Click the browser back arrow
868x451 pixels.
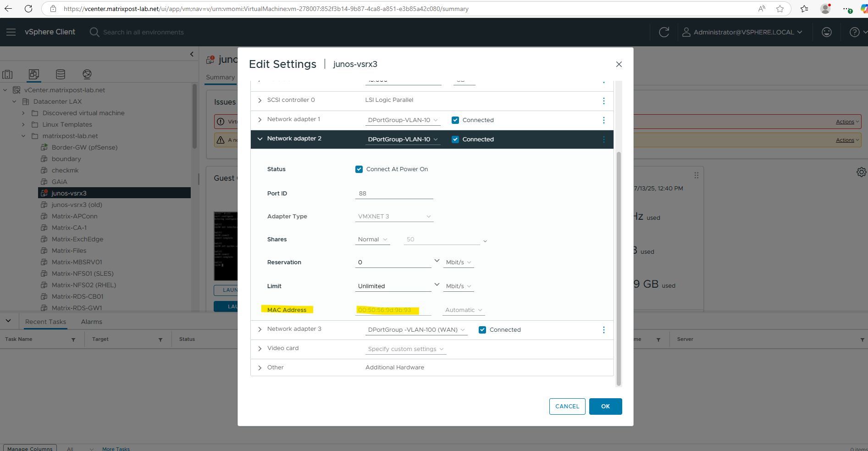click(8, 9)
